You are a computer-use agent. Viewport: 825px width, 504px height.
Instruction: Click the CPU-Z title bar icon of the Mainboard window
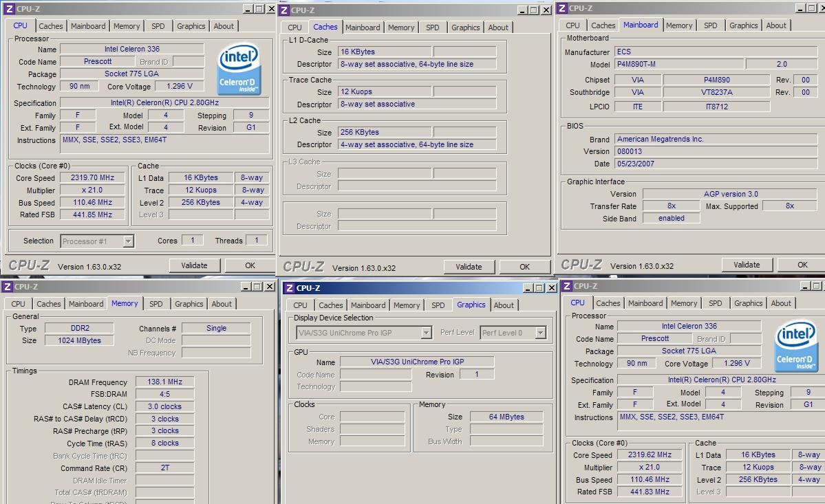pyautogui.click(x=561, y=8)
